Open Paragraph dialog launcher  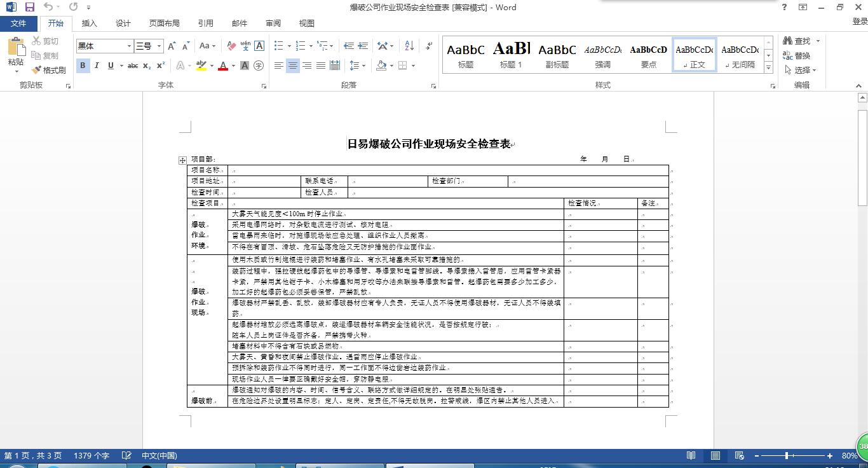click(x=434, y=86)
